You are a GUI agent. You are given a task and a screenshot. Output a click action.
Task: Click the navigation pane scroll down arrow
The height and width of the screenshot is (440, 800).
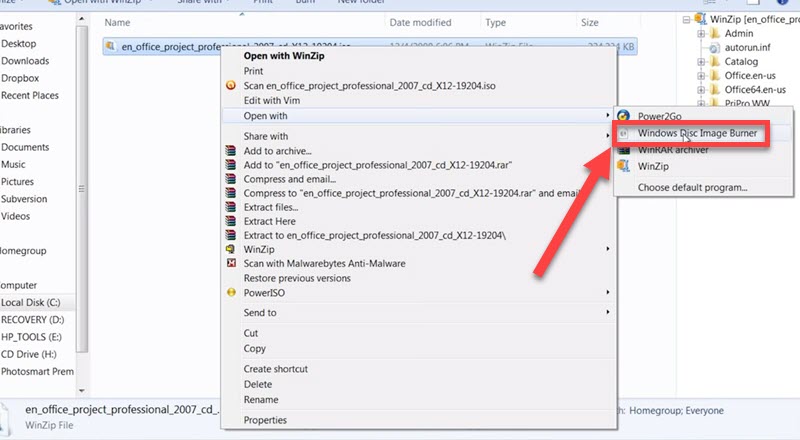[82, 391]
